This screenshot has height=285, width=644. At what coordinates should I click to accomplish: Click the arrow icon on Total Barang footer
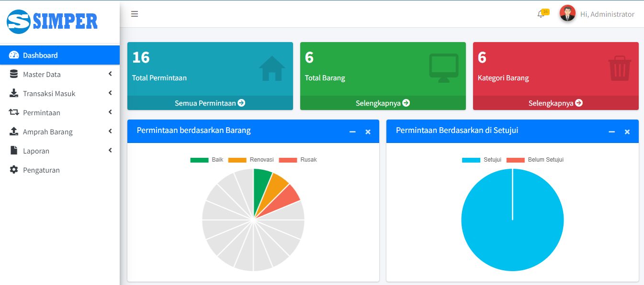pos(406,103)
